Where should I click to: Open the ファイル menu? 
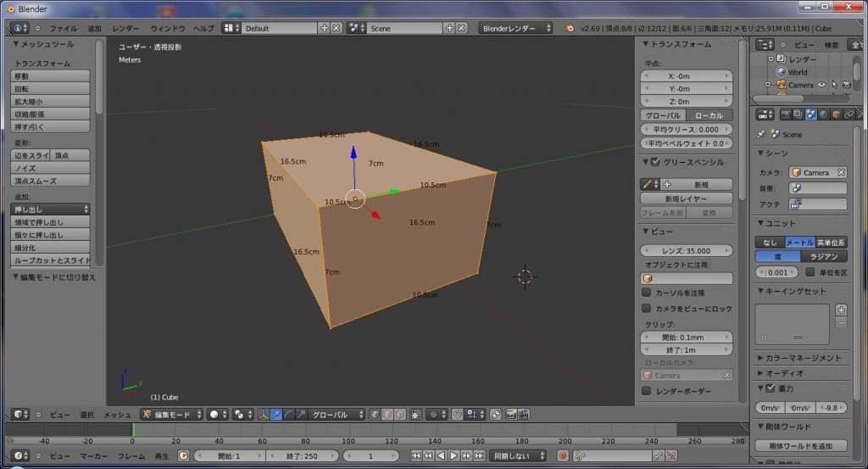pyautogui.click(x=63, y=28)
